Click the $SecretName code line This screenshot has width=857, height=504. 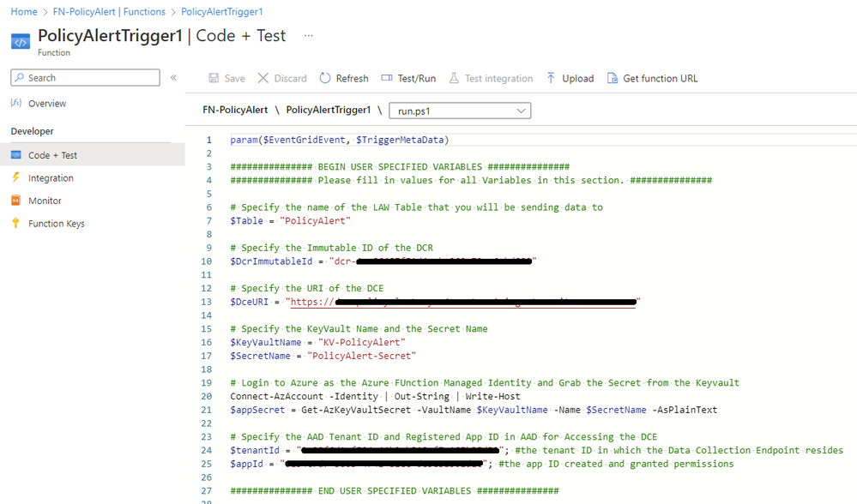tap(323, 356)
